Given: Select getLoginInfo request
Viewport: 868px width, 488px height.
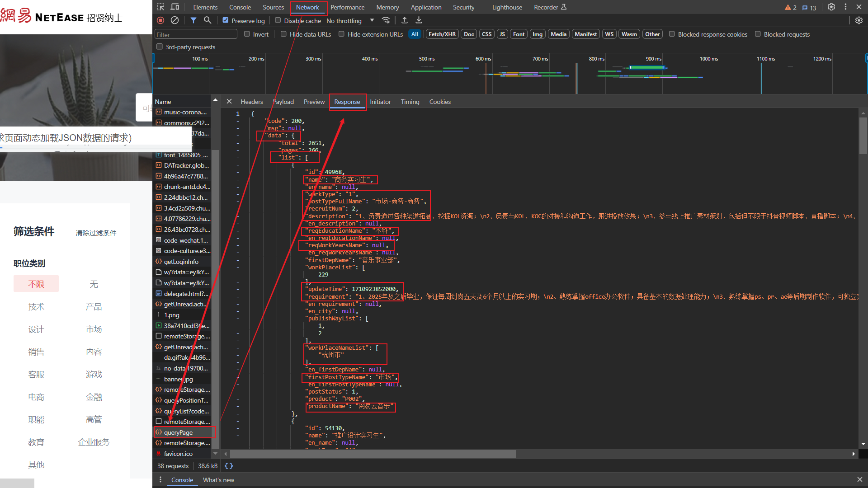Looking at the screenshot, I should point(183,262).
